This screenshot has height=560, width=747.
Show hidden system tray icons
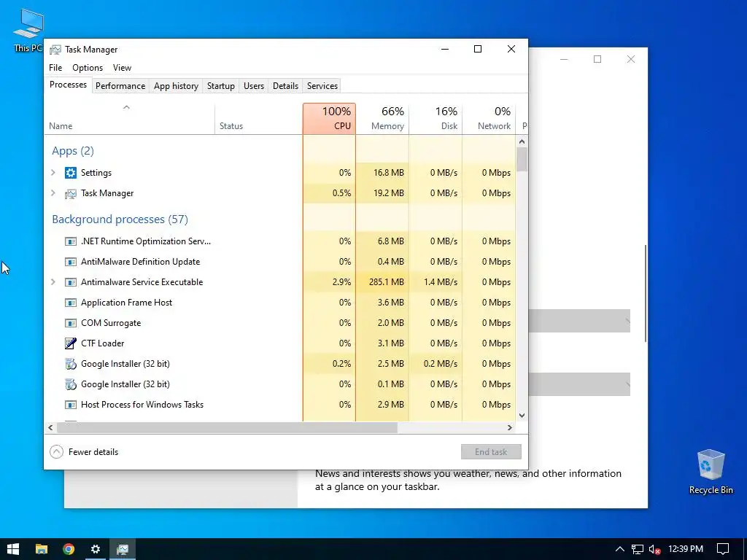620,549
